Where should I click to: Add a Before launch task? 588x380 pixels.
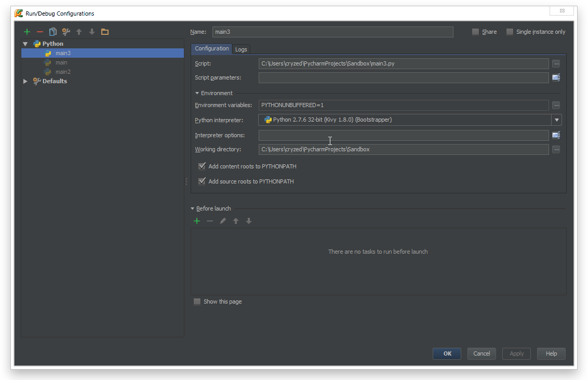click(x=197, y=221)
